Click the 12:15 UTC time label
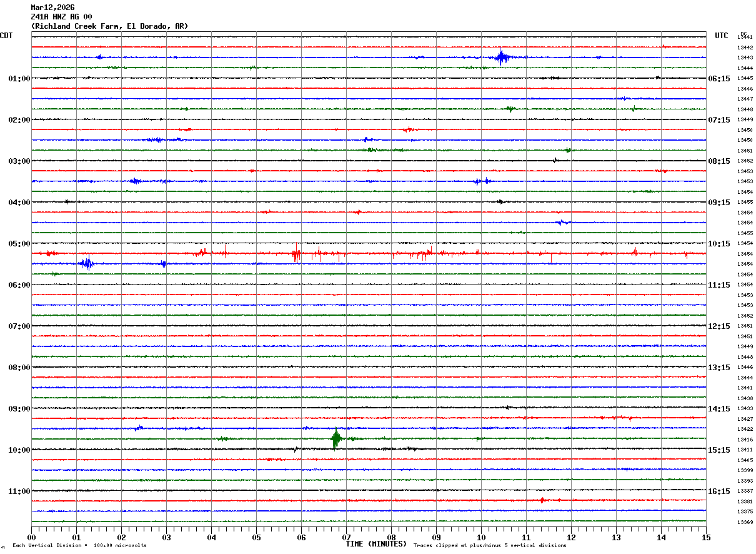The height and width of the screenshot is (554, 756). 719,326
